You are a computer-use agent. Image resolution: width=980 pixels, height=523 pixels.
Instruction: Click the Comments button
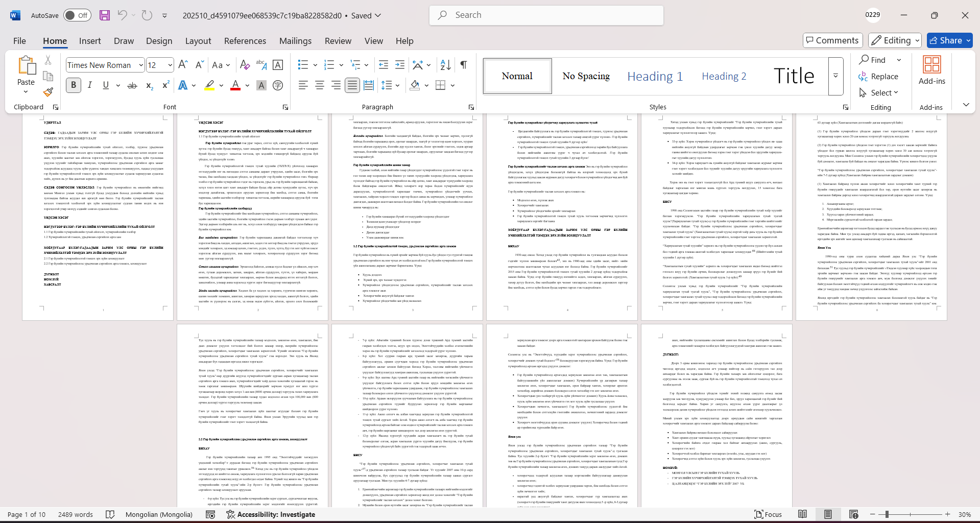(x=832, y=40)
